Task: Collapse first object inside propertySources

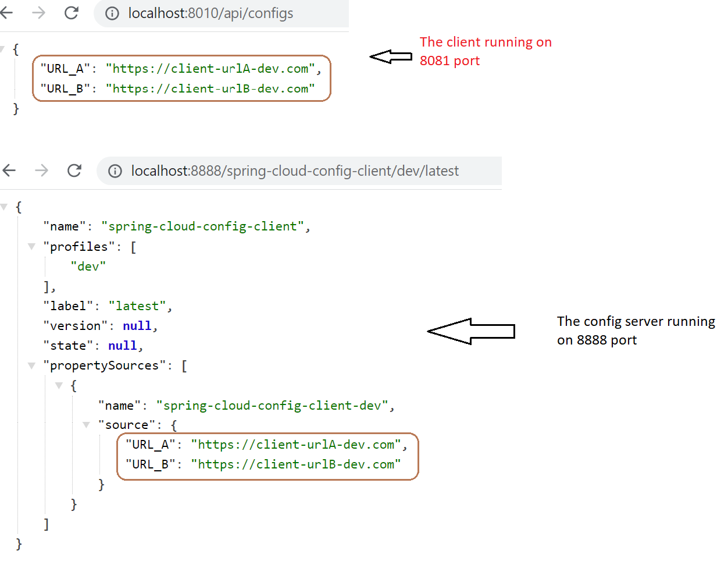Action: 59,385
